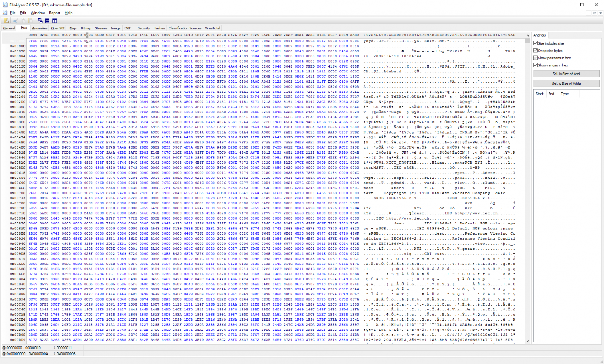
Task: Restore the inner document window
Action: click(594, 13)
